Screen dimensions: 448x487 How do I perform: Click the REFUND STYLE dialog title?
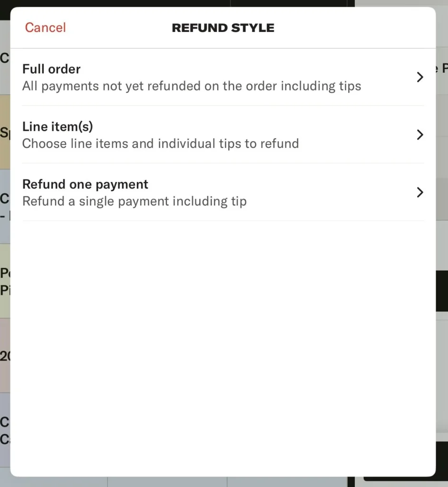pos(223,28)
